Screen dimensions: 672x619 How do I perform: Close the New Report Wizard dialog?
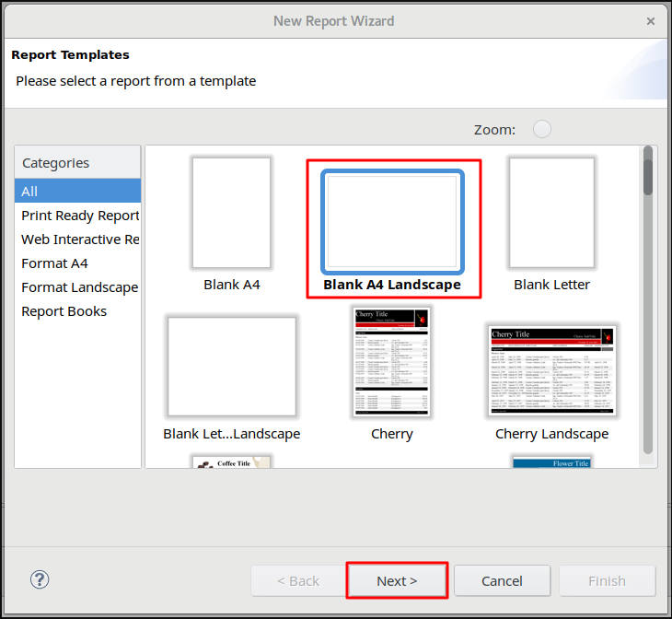pos(651,20)
